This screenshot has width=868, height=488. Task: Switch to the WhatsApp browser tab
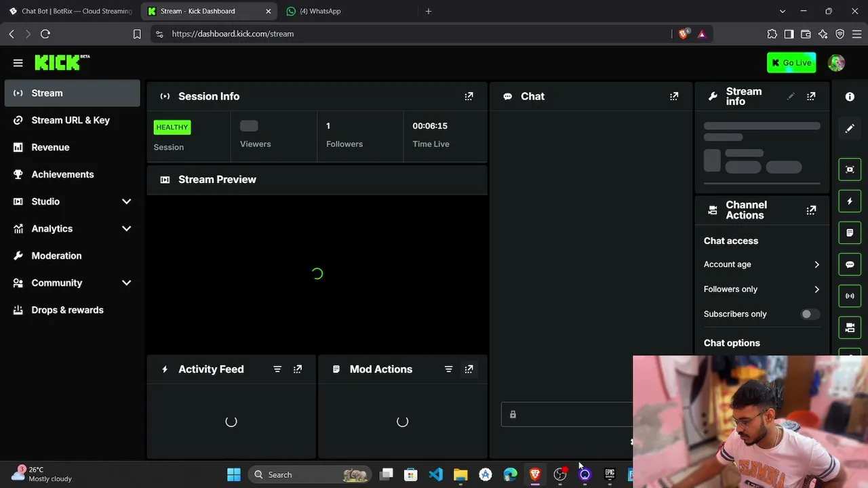pyautogui.click(x=346, y=12)
